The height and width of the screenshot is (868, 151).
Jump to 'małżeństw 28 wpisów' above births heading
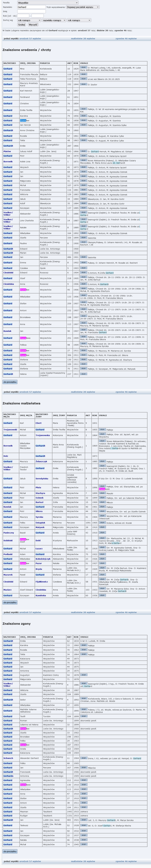[83, 38]
